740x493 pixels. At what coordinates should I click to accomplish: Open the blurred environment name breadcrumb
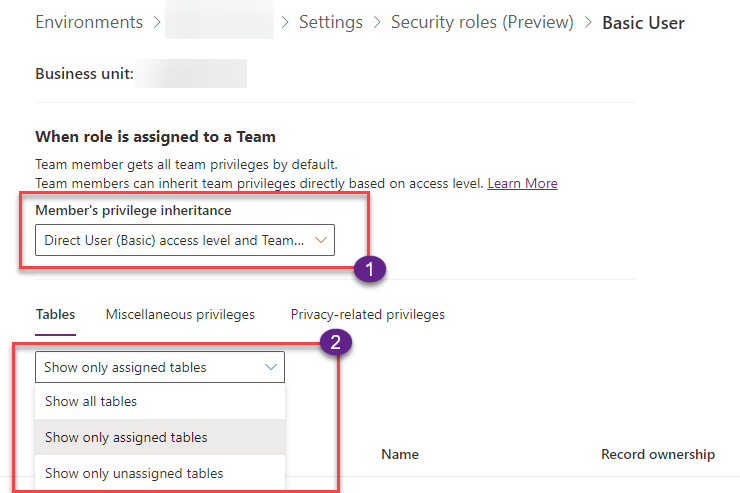(x=219, y=21)
